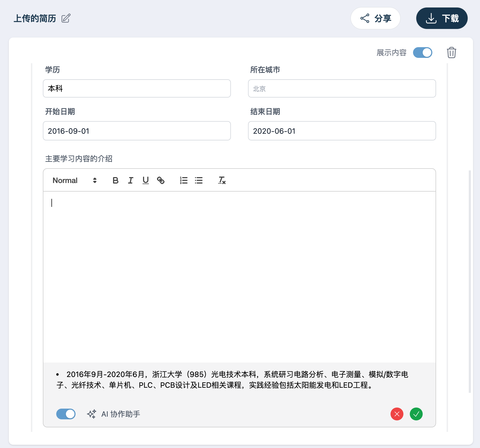Screen dimensions: 480x448
Task: Click the 学历 input field with 本科
Action: 137,88
